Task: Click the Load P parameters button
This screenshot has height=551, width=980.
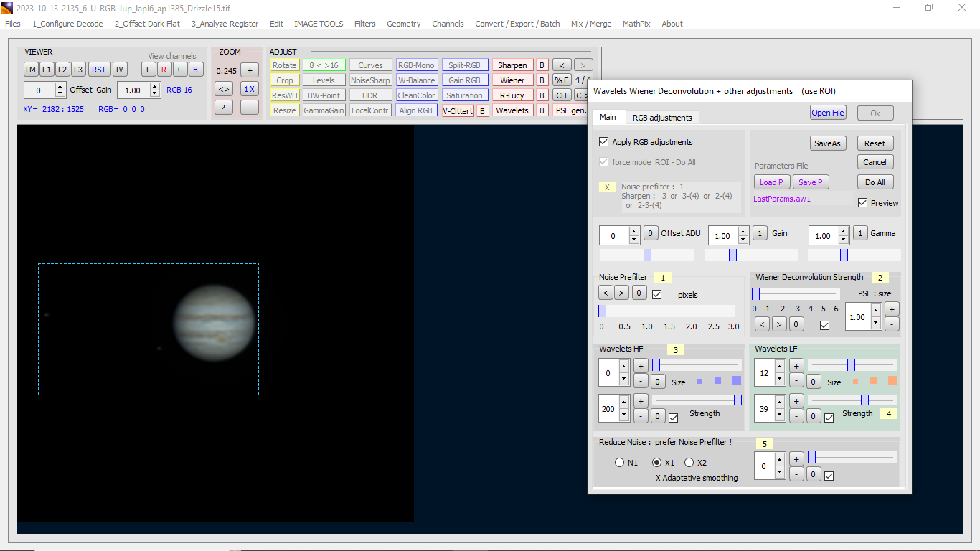Action: coord(772,182)
